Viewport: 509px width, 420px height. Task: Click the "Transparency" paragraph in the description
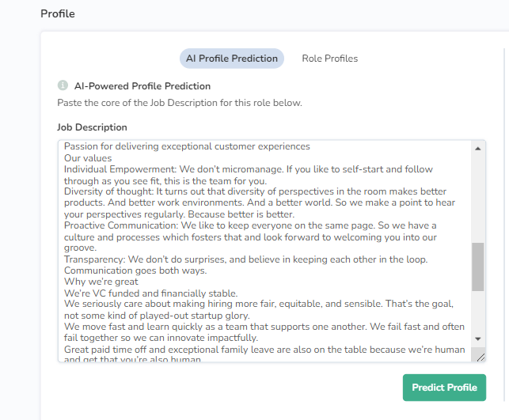[x=93, y=259]
